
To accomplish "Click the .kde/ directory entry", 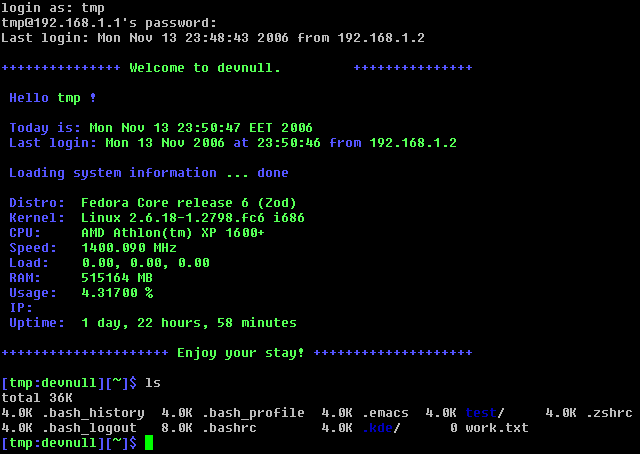I will pyautogui.click(x=380, y=428).
